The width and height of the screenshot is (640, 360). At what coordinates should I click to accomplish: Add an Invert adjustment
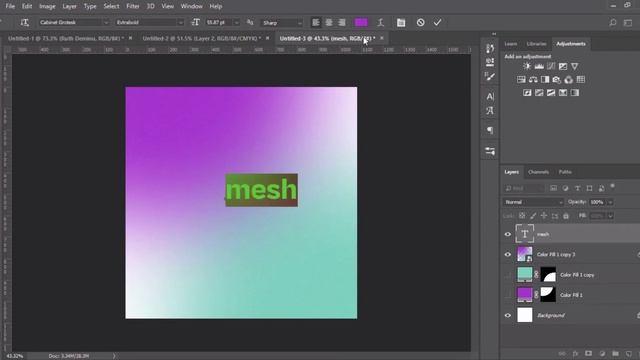tap(527, 93)
